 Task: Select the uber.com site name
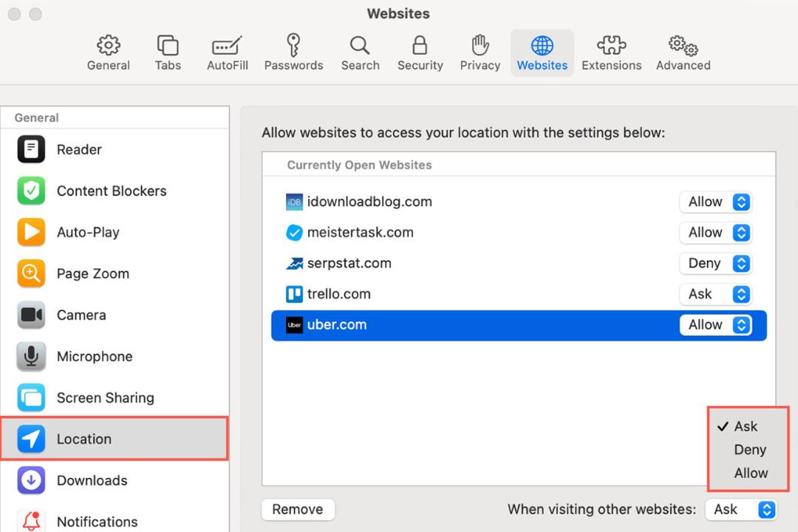(337, 325)
